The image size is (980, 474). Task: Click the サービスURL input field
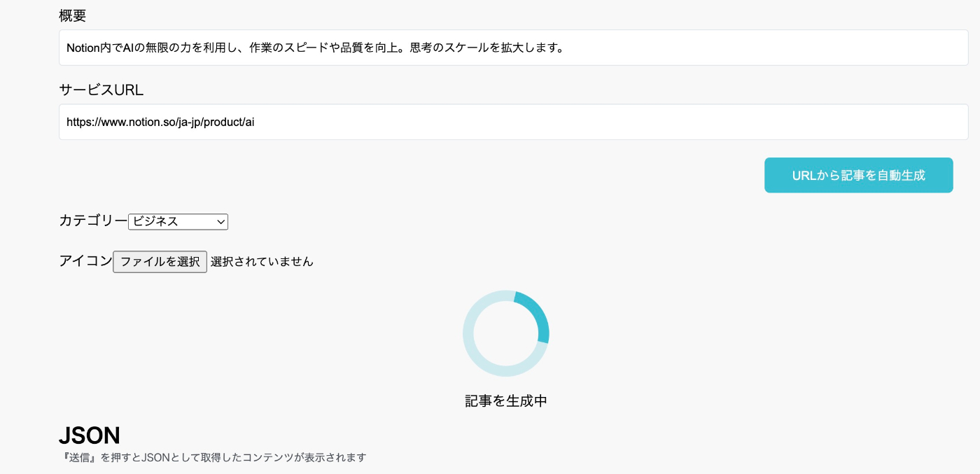point(514,122)
